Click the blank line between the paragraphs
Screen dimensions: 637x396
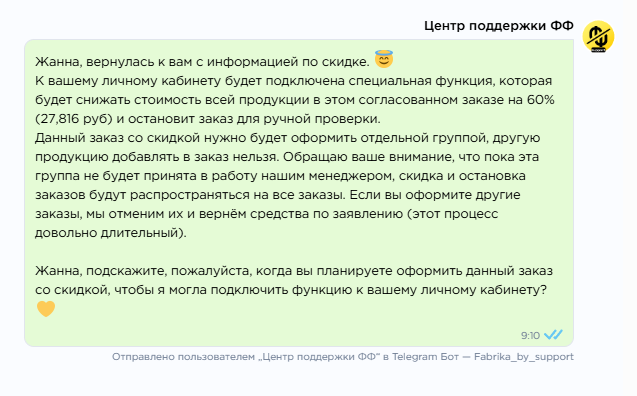click(x=299, y=252)
